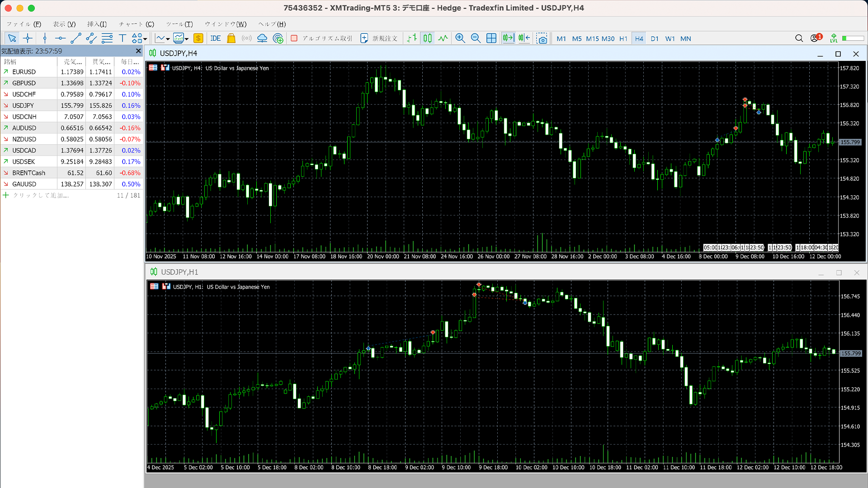Viewport: 868px width, 488px height.
Task: Select the text label tool
Action: (x=122, y=38)
